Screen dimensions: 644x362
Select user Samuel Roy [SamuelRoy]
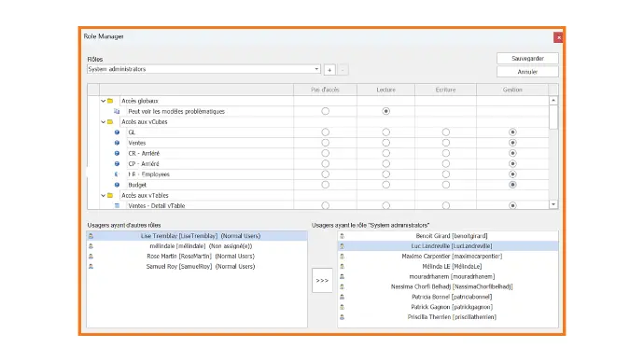[x=197, y=267]
